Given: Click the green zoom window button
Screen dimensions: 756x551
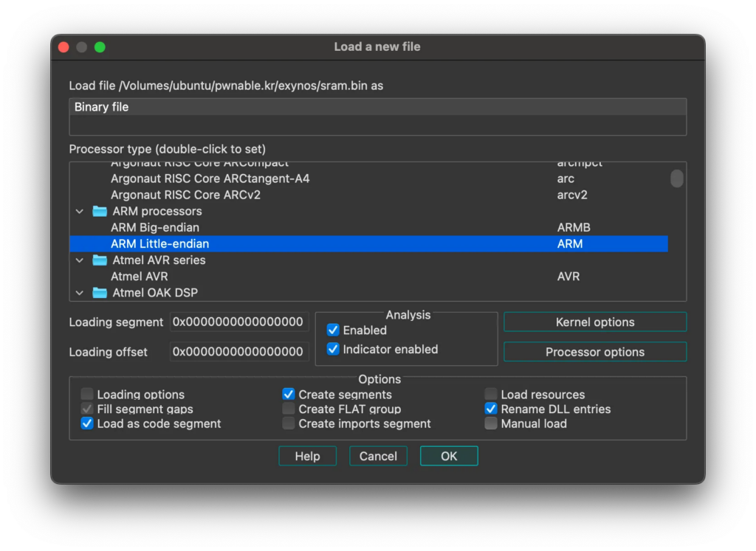Looking at the screenshot, I should (100, 46).
